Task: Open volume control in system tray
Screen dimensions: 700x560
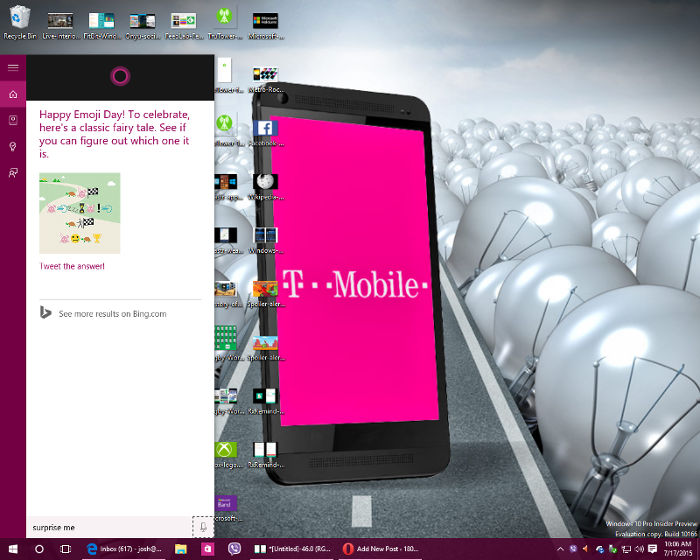Action: (639, 548)
